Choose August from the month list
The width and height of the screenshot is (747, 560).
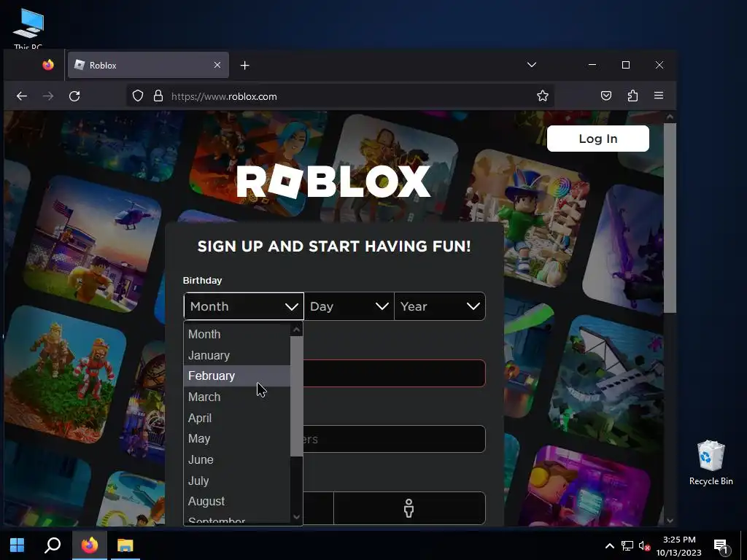[237, 501]
